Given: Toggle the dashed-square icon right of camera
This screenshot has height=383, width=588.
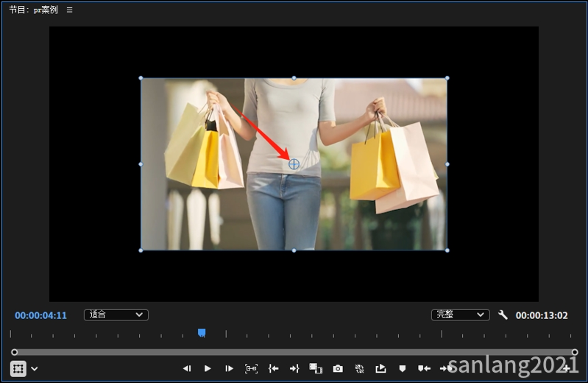Looking at the screenshot, I should tap(359, 368).
